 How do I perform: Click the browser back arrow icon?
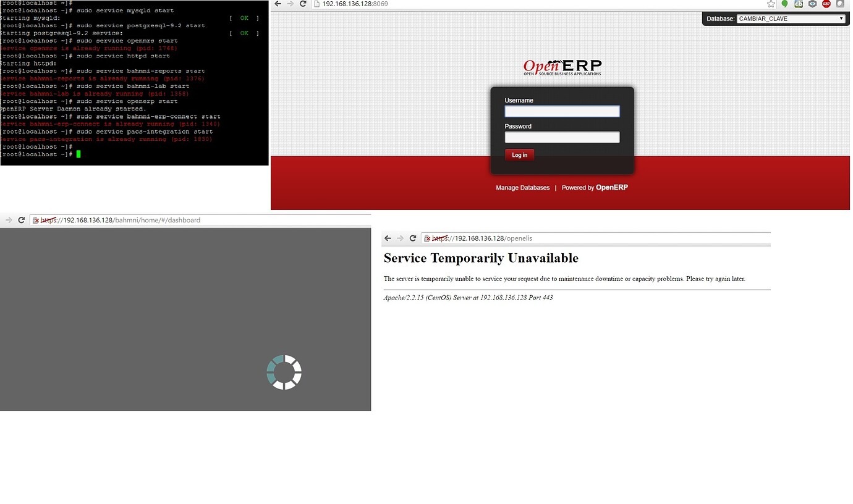[x=277, y=4]
